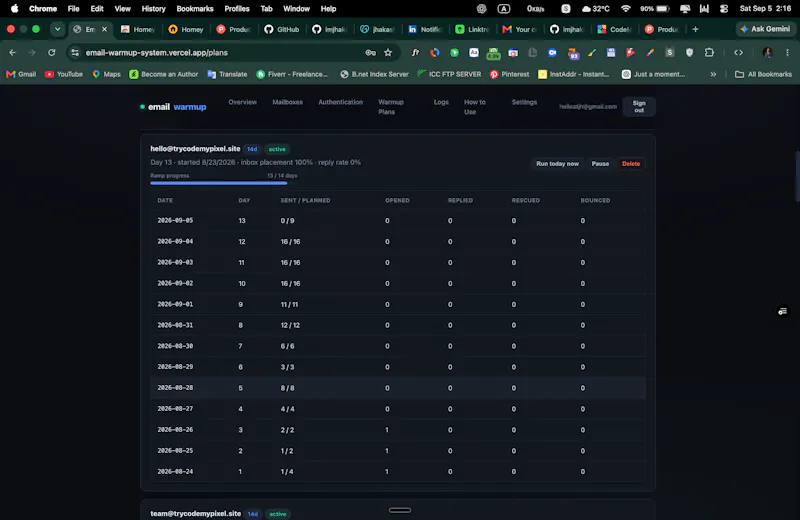Click the active badge beside hello@trycodemypixel.site
This screenshot has height=520, width=800.
[x=277, y=149]
